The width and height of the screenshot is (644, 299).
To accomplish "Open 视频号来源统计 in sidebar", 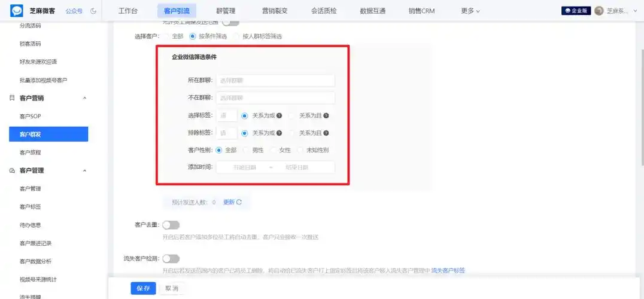I will pyautogui.click(x=38, y=280).
